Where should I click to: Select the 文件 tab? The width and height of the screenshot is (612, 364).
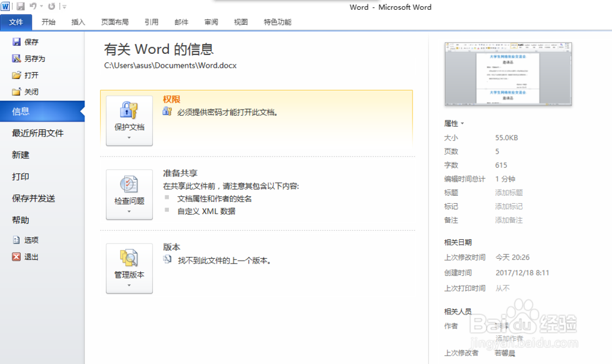[16, 22]
